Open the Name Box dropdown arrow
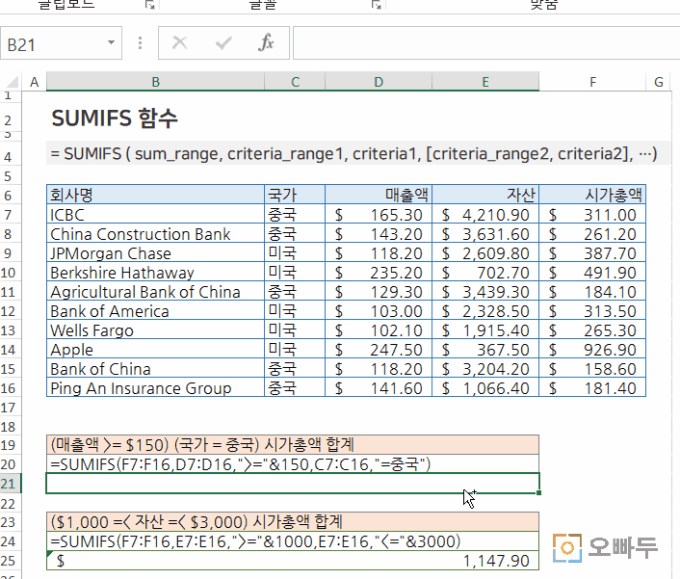Image resolution: width=680 pixels, height=579 pixels. [x=111, y=43]
